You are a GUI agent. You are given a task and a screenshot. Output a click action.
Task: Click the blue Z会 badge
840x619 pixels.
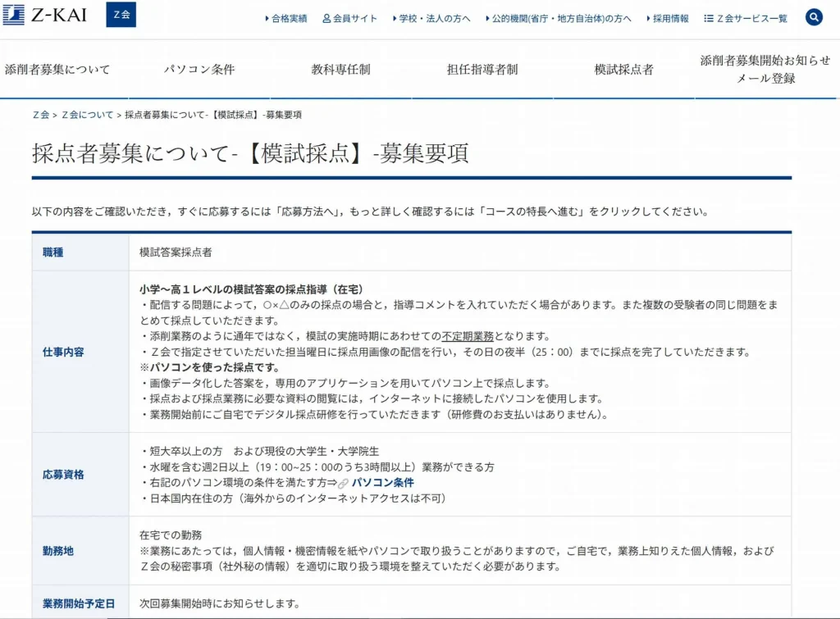tap(121, 15)
